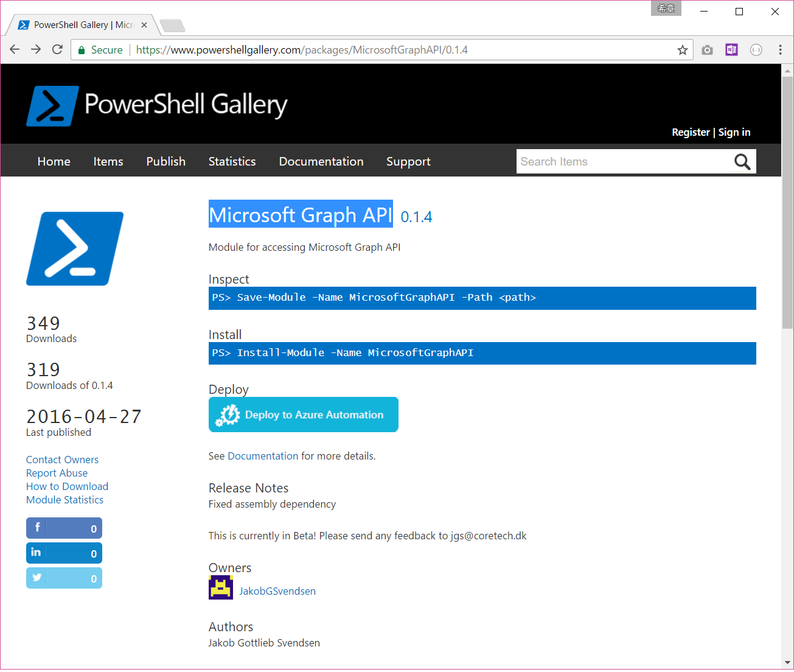Open JakobGSvendsen's owner avatar
Image resolution: width=794 pixels, height=672 pixels.
click(x=220, y=587)
